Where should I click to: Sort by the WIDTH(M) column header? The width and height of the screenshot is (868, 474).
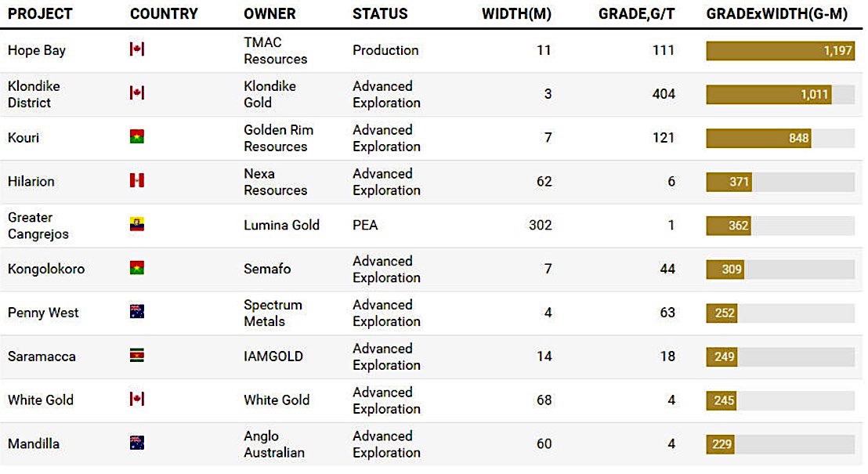[516, 14]
